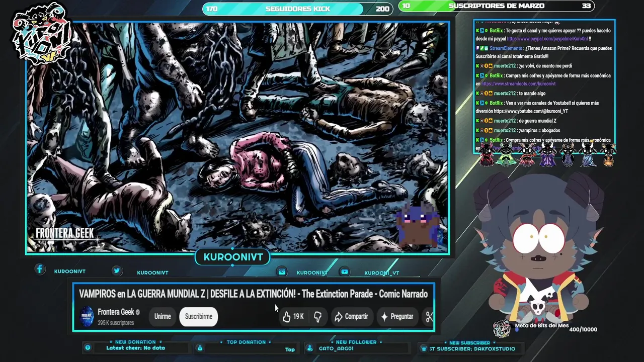This screenshot has width=644, height=362.
Task: Like the video with the 19 K thumbs-up
Action: [x=293, y=316]
